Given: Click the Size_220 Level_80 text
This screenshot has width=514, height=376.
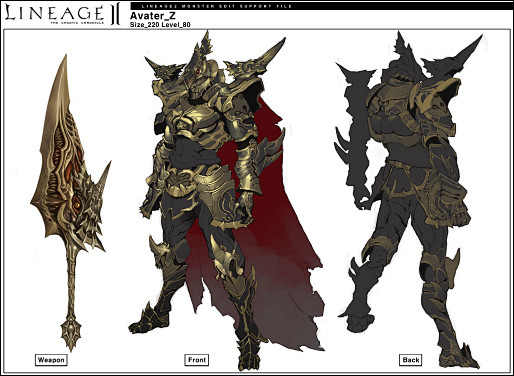Looking at the screenshot, I should pyautogui.click(x=160, y=25).
